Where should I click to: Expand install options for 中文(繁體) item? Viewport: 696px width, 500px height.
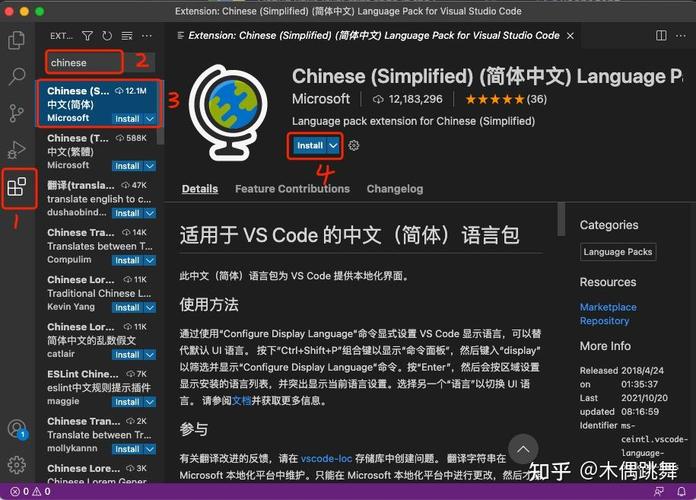click(150, 166)
